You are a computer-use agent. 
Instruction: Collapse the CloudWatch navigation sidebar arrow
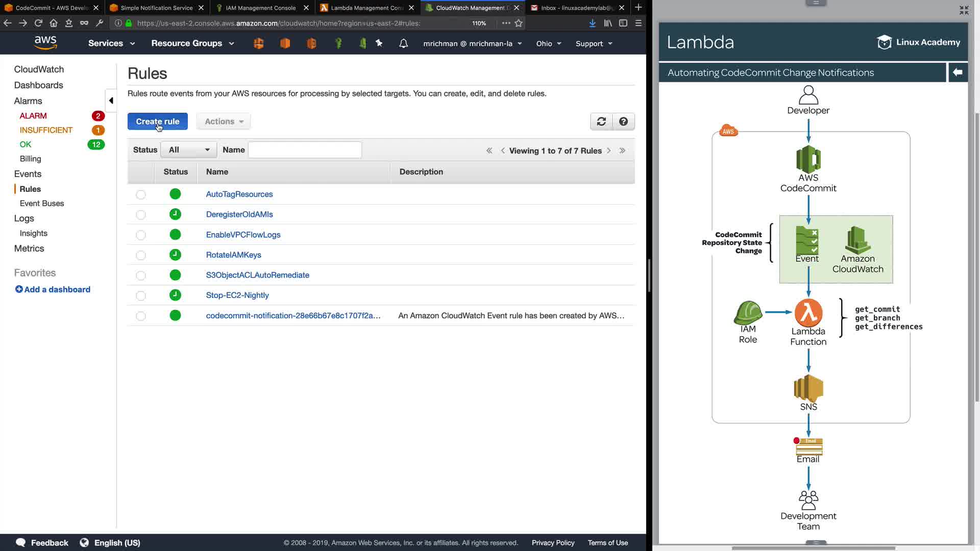tap(111, 101)
